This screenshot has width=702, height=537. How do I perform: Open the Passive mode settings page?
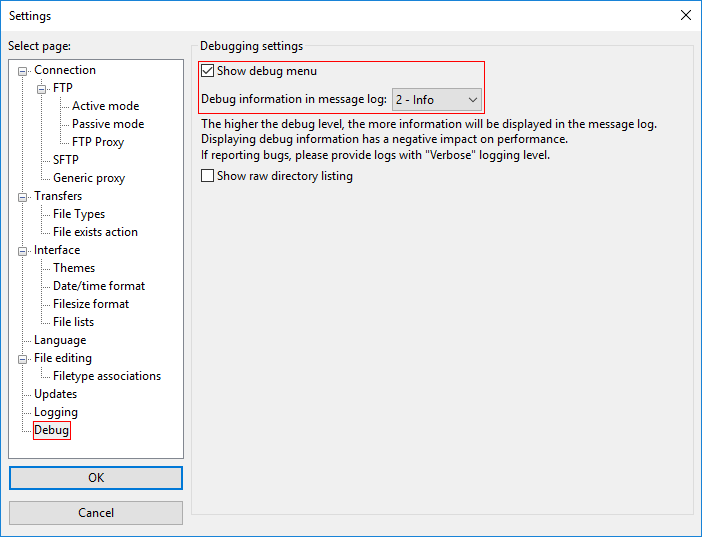pos(108,124)
